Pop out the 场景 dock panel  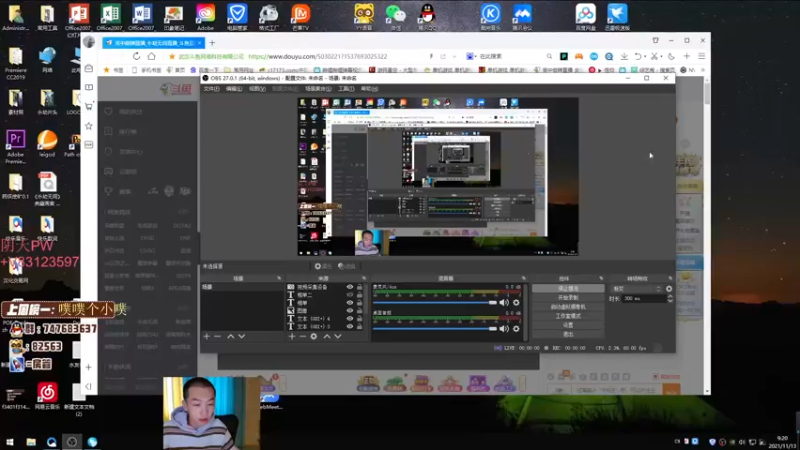[x=279, y=279]
